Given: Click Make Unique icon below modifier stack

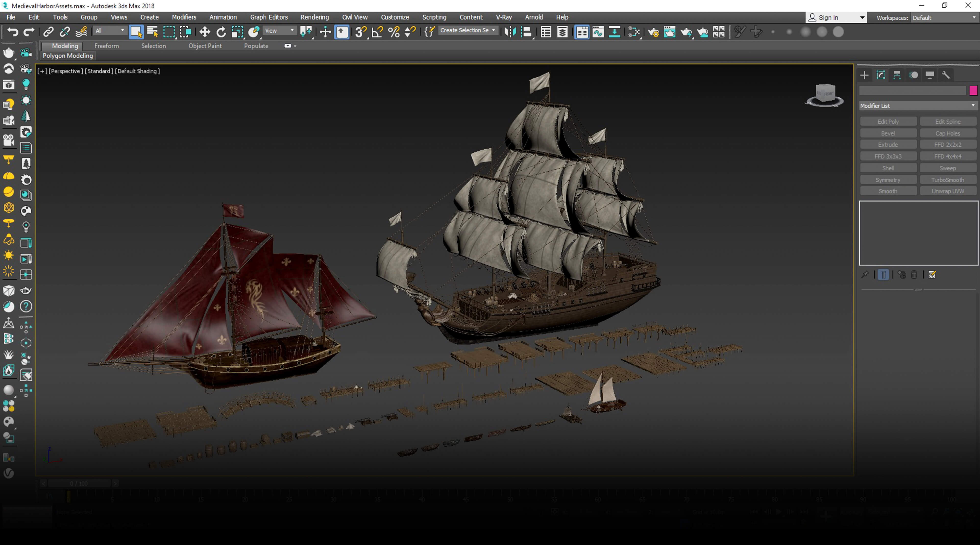Looking at the screenshot, I should tap(902, 274).
